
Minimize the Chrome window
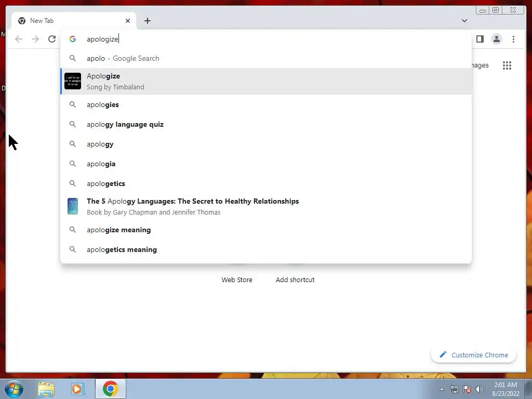tap(483, 10)
